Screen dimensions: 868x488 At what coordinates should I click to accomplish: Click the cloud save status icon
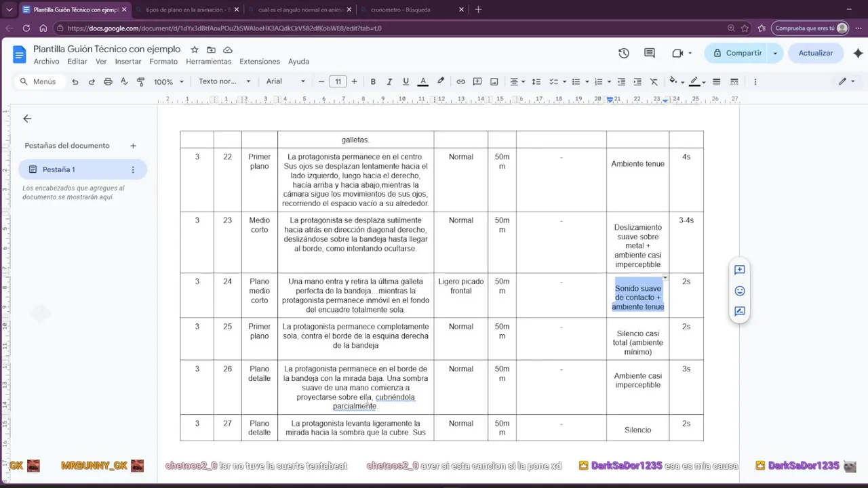pos(228,49)
